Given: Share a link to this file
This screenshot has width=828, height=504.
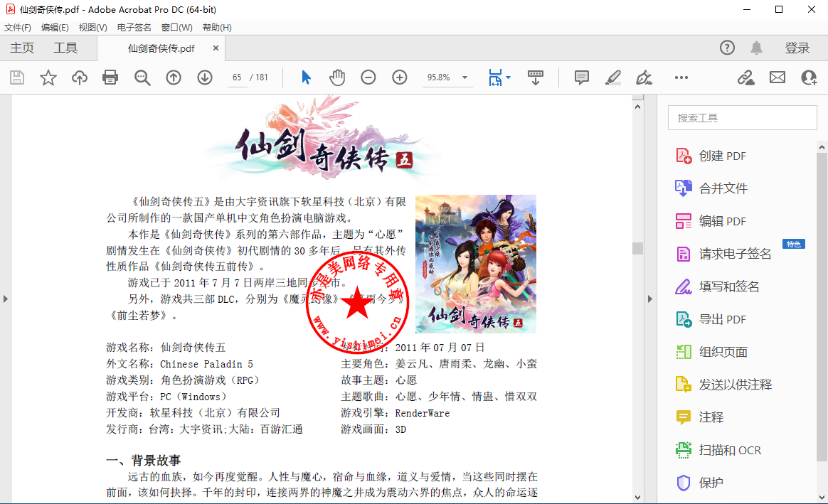Looking at the screenshot, I should (x=745, y=77).
